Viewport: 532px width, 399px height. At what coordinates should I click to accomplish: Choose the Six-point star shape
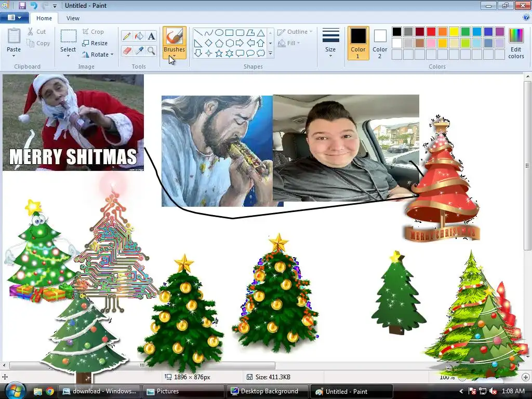coord(229,54)
